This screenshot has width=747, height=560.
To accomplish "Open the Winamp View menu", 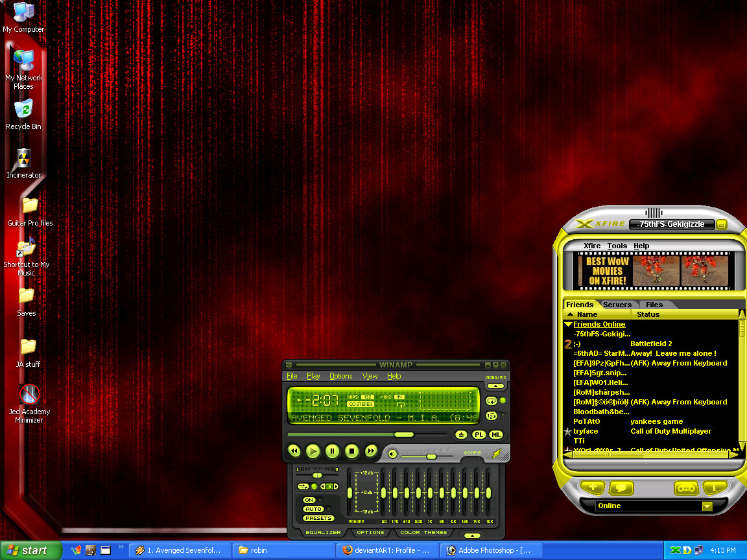I will click(370, 376).
